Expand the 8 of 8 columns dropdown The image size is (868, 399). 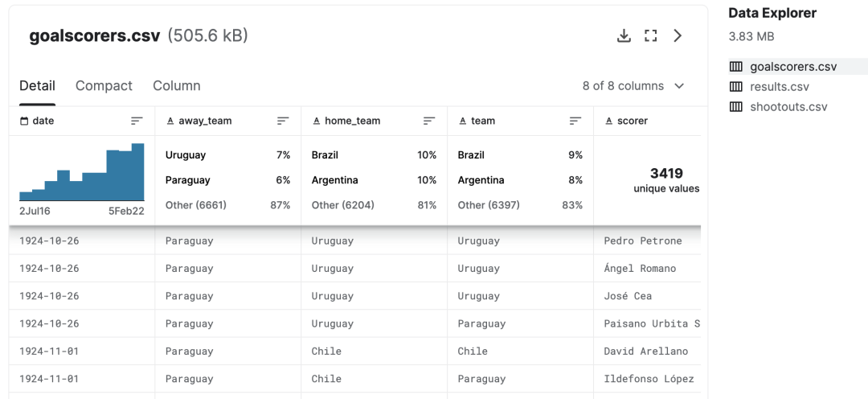tap(633, 86)
